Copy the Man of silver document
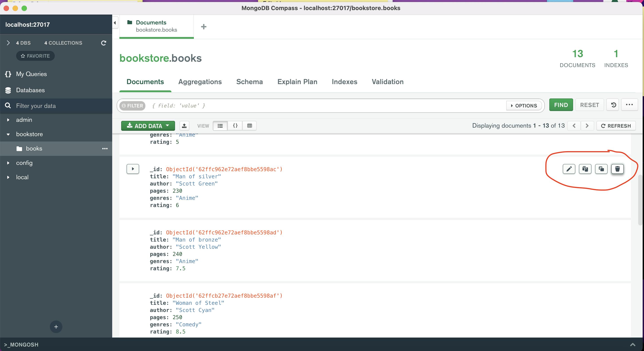The width and height of the screenshot is (644, 351). pyautogui.click(x=585, y=169)
